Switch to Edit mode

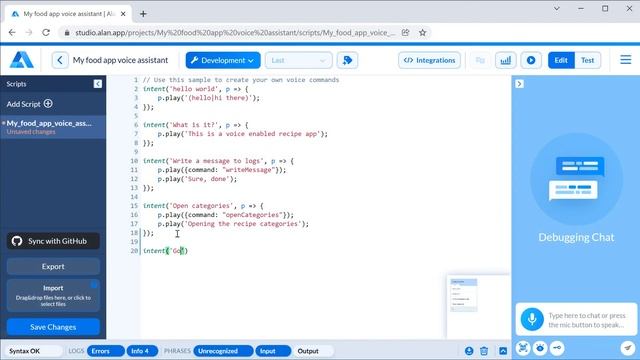[561, 60]
